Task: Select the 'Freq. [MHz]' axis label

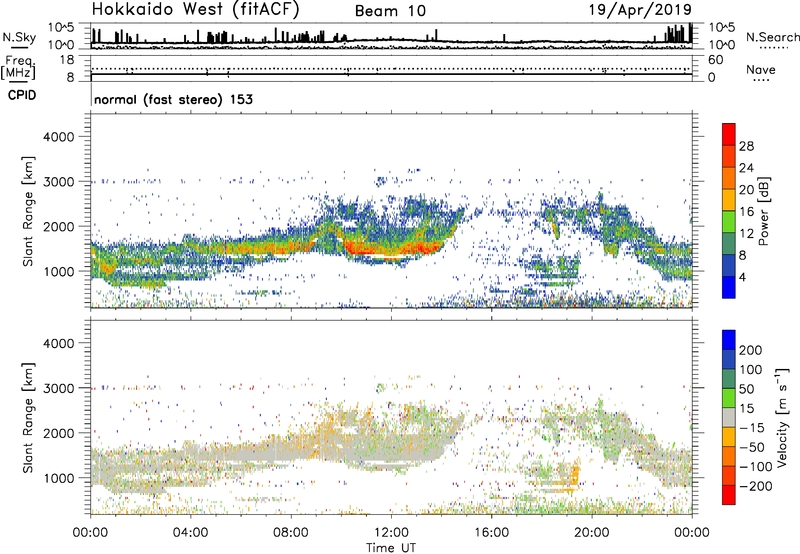Action: (18, 67)
